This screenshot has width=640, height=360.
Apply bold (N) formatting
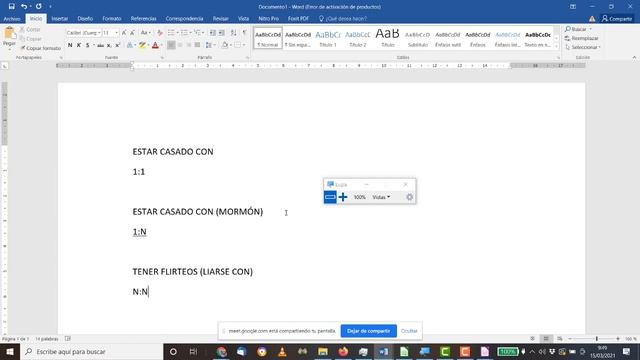click(x=70, y=45)
